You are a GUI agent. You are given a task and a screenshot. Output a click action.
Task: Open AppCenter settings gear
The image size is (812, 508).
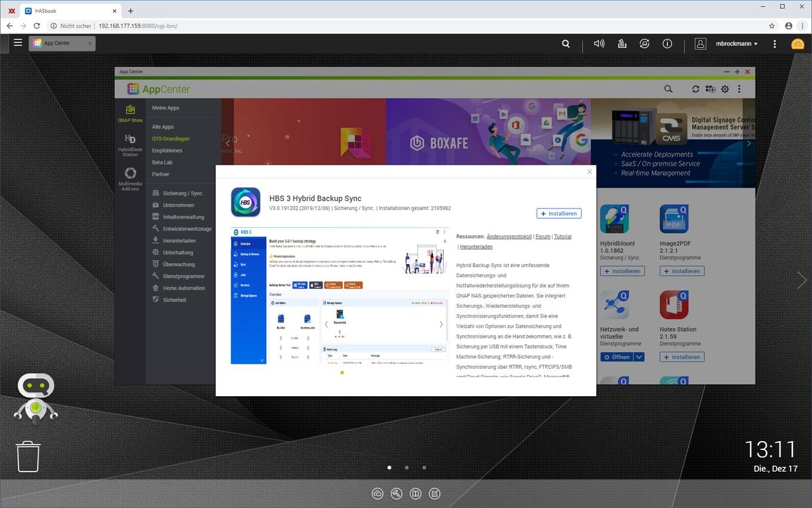(725, 89)
